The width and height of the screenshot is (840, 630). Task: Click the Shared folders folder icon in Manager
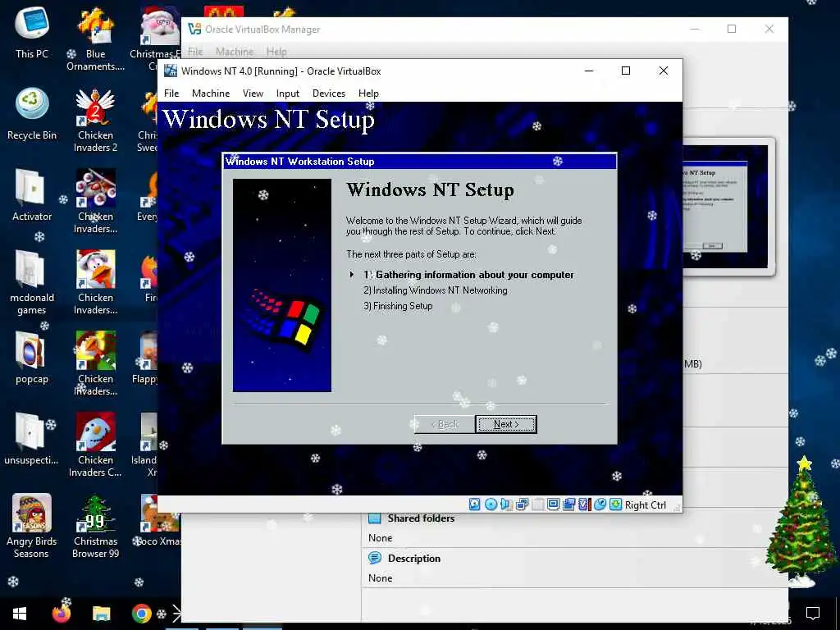tap(374, 518)
